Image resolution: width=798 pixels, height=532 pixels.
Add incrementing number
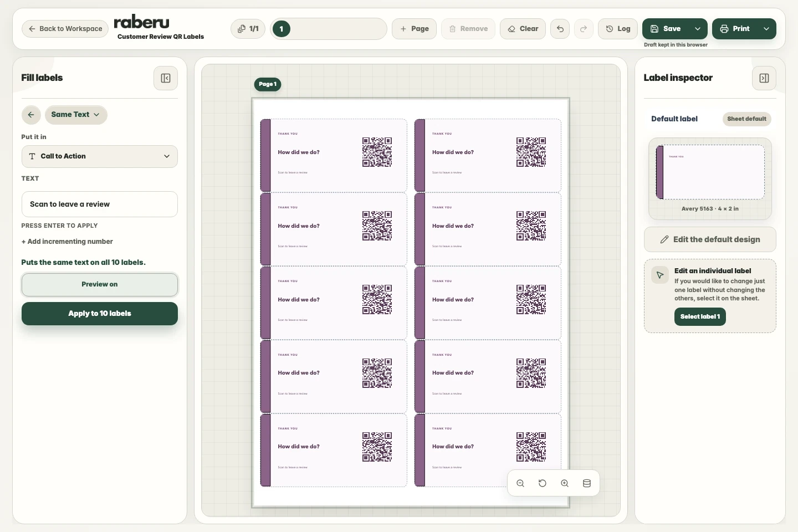tap(67, 242)
